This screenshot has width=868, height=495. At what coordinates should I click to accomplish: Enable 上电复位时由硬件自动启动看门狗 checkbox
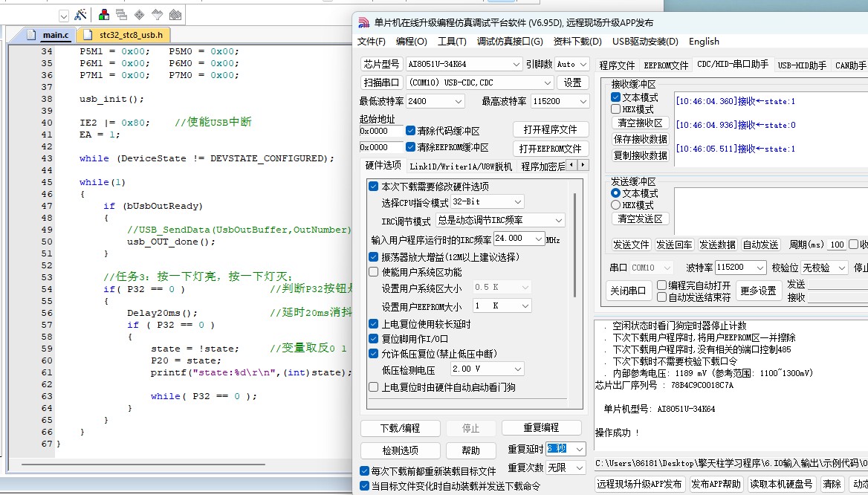[374, 387]
